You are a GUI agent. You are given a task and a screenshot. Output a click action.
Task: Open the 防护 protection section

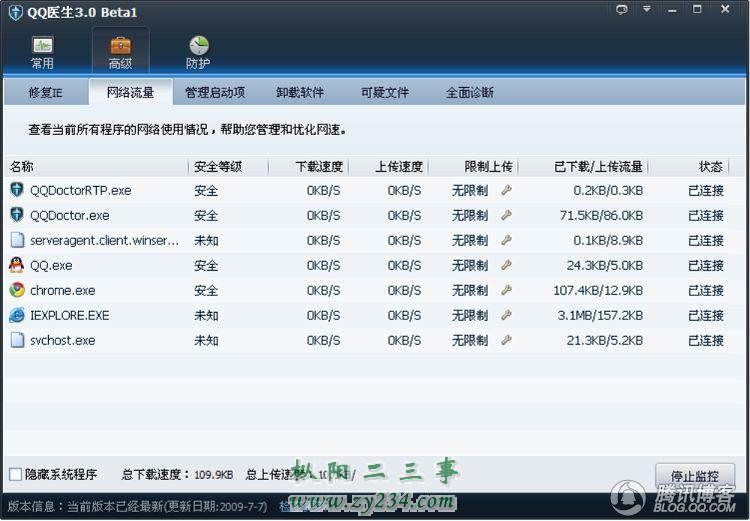coord(198,52)
